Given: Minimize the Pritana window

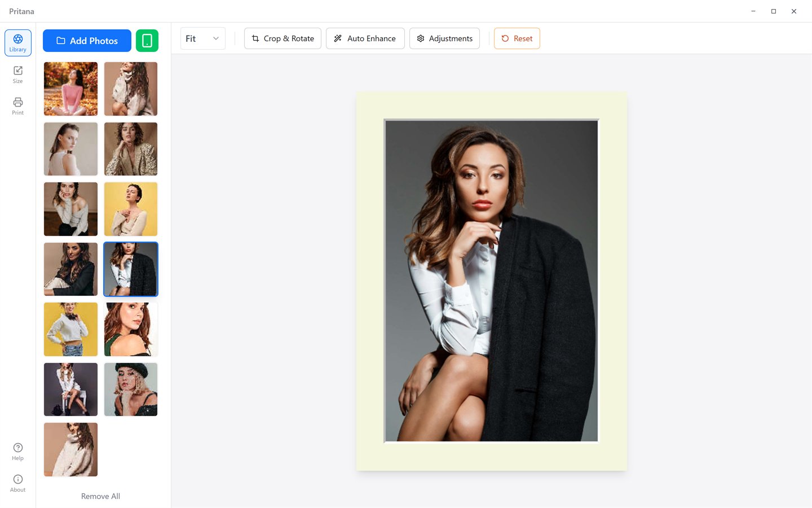Looking at the screenshot, I should [x=753, y=11].
